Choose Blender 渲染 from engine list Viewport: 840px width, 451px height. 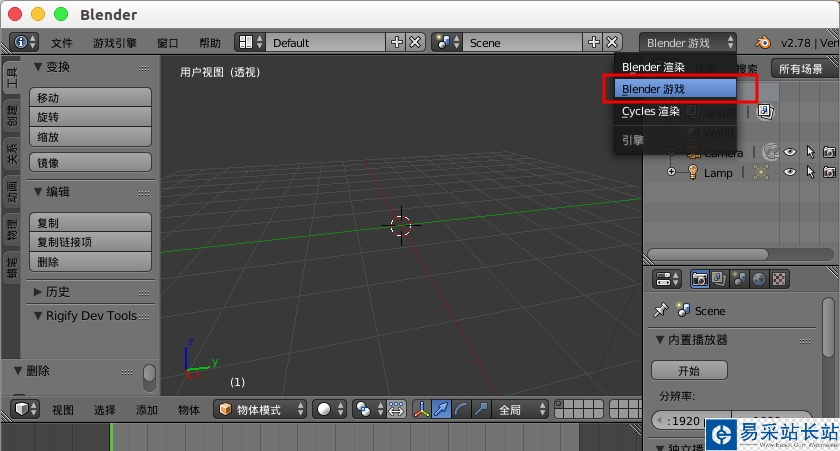[675, 67]
